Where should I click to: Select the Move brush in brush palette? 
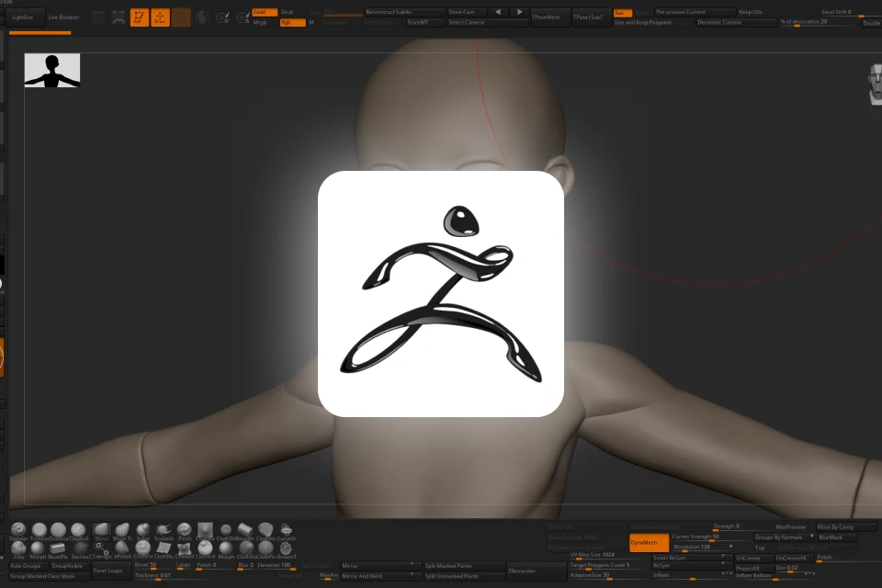click(x=102, y=531)
